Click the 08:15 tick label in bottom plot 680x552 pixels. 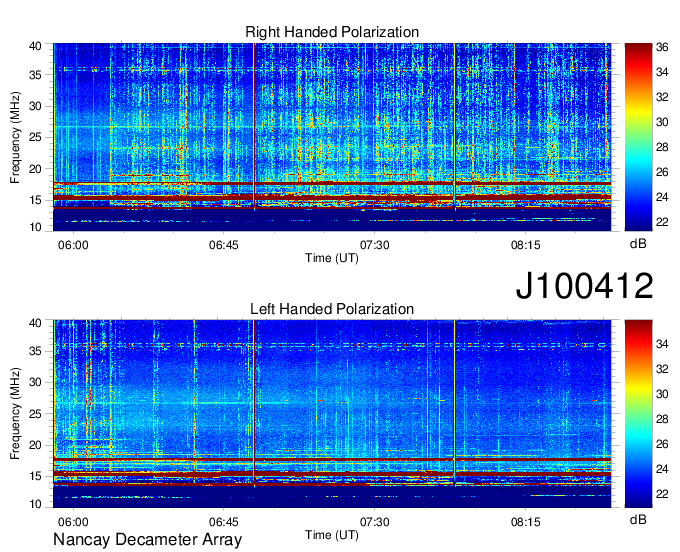point(526,522)
